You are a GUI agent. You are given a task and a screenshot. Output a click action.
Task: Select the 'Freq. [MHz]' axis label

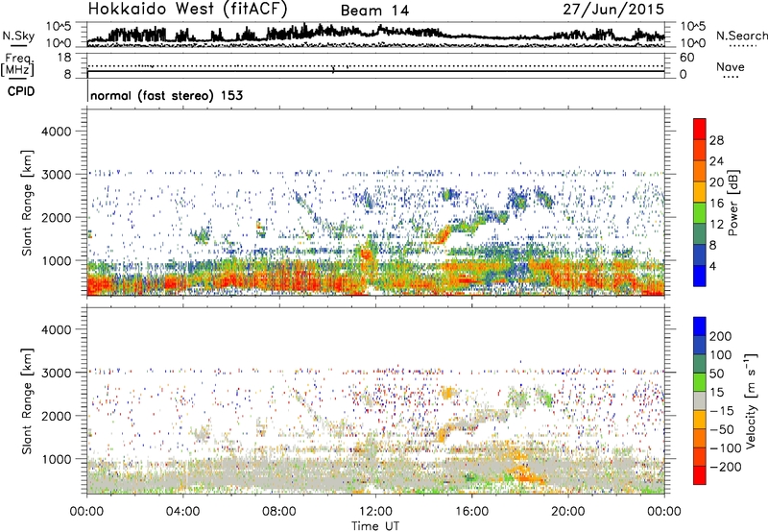(x=17, y=65)
